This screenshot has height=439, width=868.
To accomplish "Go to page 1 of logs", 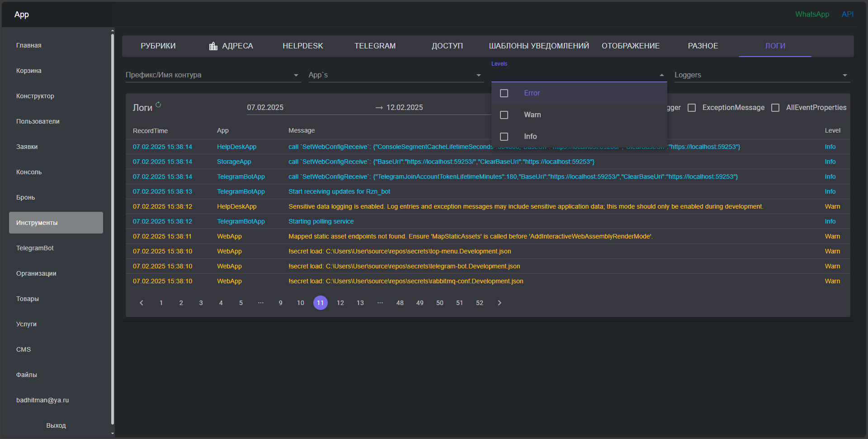I will click(161, 303).
